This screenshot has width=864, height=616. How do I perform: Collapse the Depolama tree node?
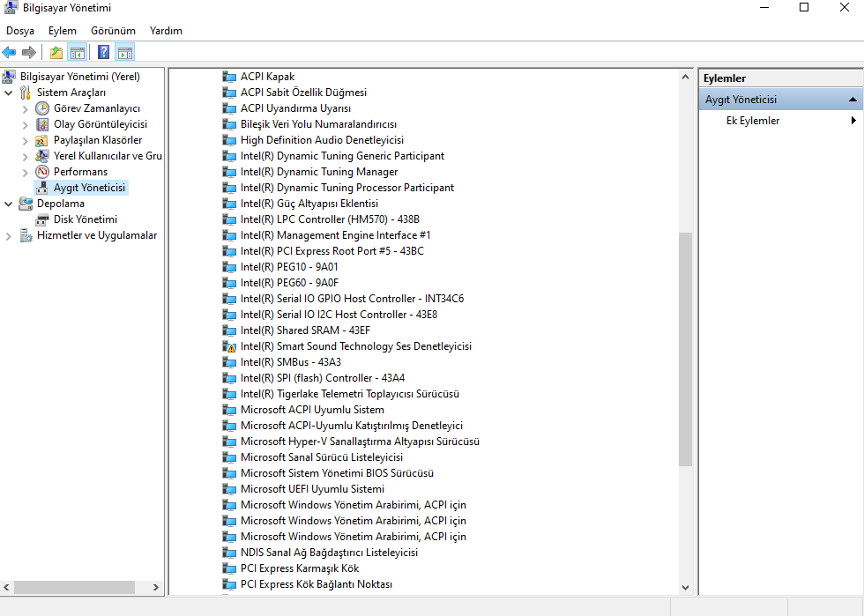[8, 204]
